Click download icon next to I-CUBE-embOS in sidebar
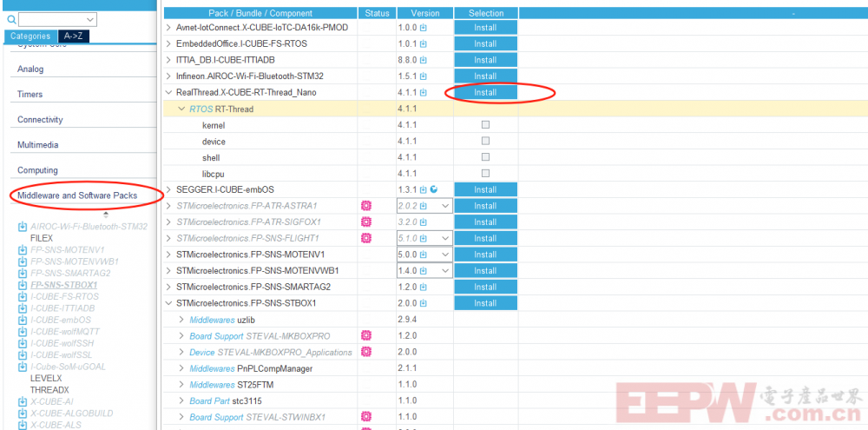This screenshot has width=868, height=430. pos(23,321)
